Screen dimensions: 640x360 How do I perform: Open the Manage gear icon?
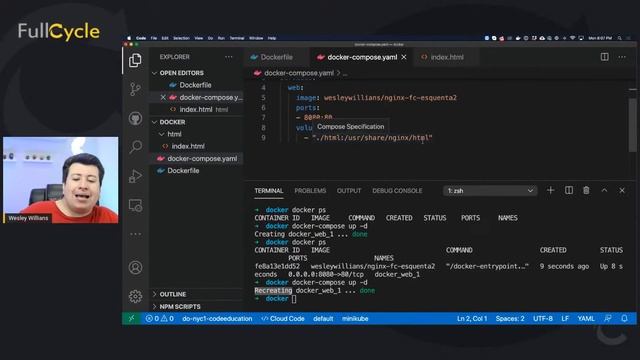pos(135,296)
